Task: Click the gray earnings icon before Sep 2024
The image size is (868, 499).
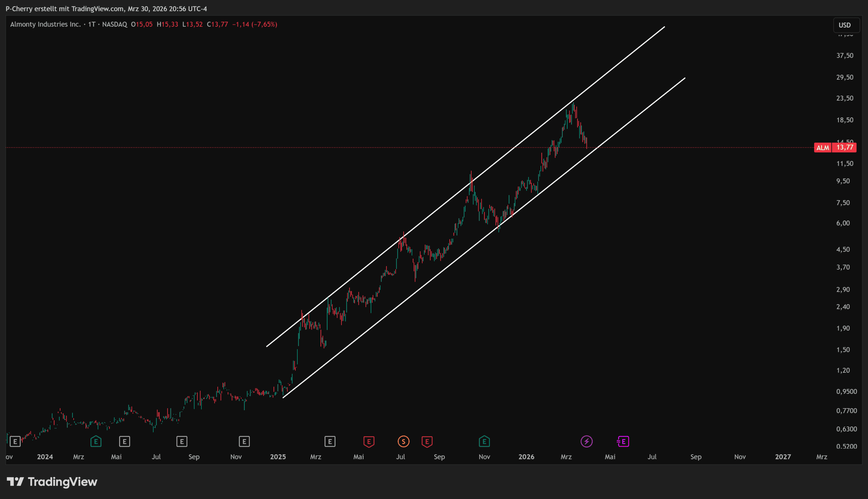Action: point(182,441)
